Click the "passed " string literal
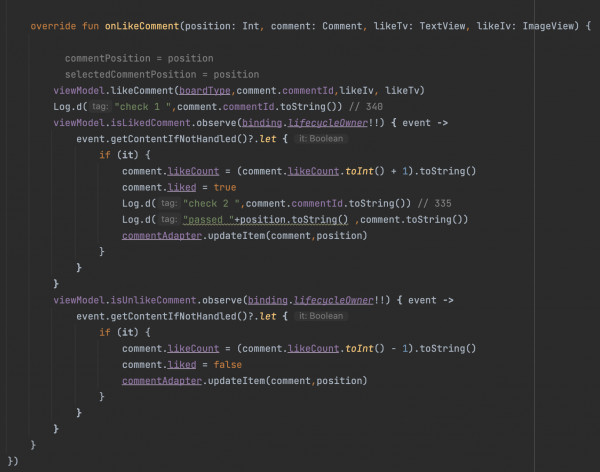This screenshot has width=600, height=472. [x=208, y=220]
